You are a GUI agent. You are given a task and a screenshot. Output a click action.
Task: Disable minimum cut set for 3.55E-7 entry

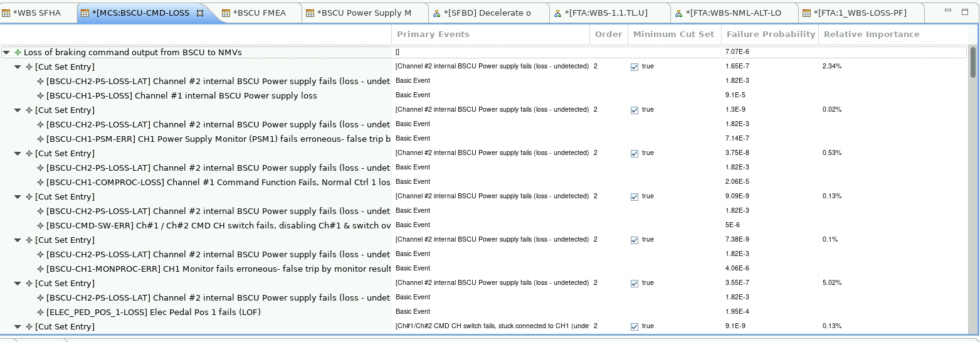pyautogui.click(x=635, y=283)
